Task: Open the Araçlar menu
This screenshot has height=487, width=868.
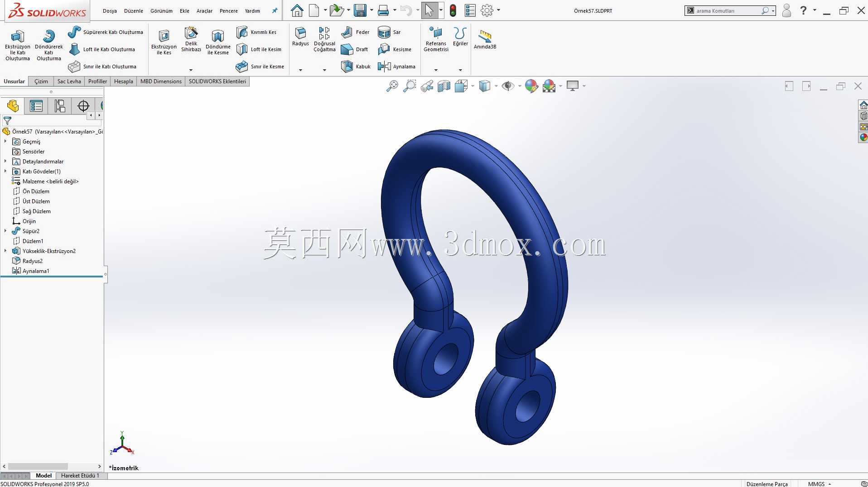Action: click(x=204, y=11)
